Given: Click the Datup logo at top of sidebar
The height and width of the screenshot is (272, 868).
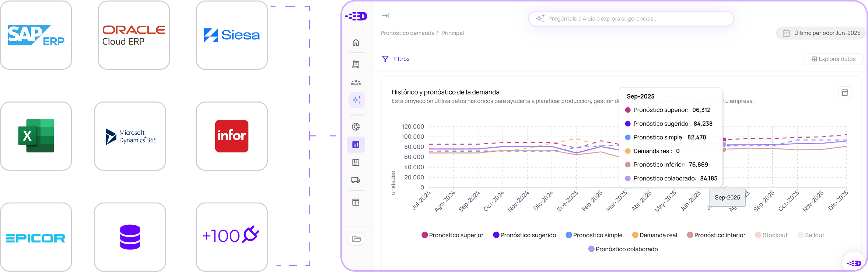Looking at the screenshot, I should click(356, 16).
